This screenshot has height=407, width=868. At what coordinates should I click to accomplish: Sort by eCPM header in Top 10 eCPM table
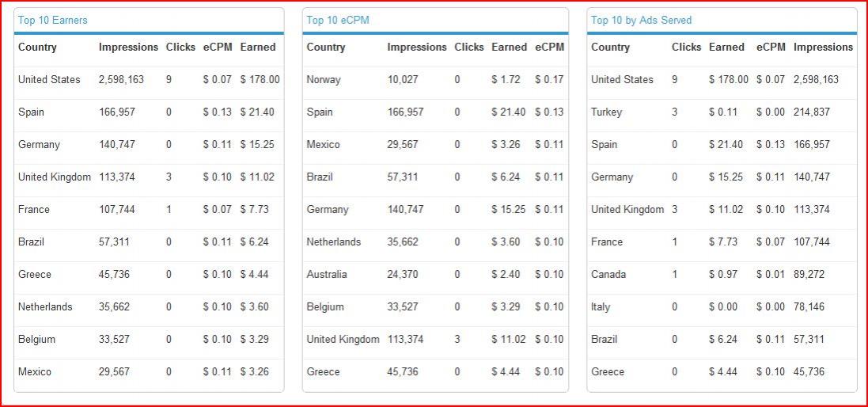(x=549, y=47)
